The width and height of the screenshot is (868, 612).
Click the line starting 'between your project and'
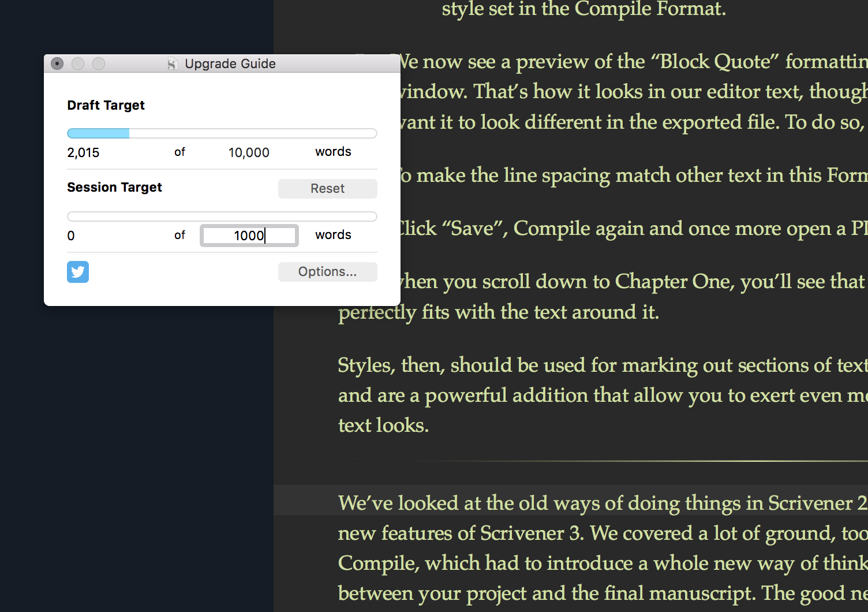(603, 593)
